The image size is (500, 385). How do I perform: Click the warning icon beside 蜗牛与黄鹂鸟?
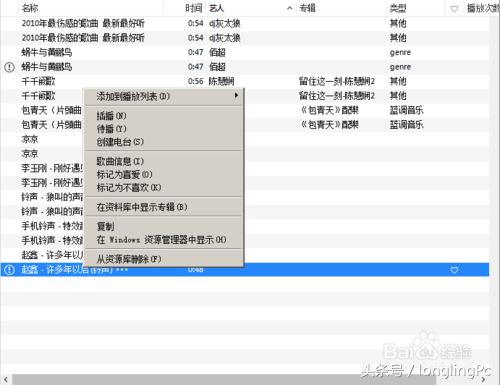coord(9,67)
